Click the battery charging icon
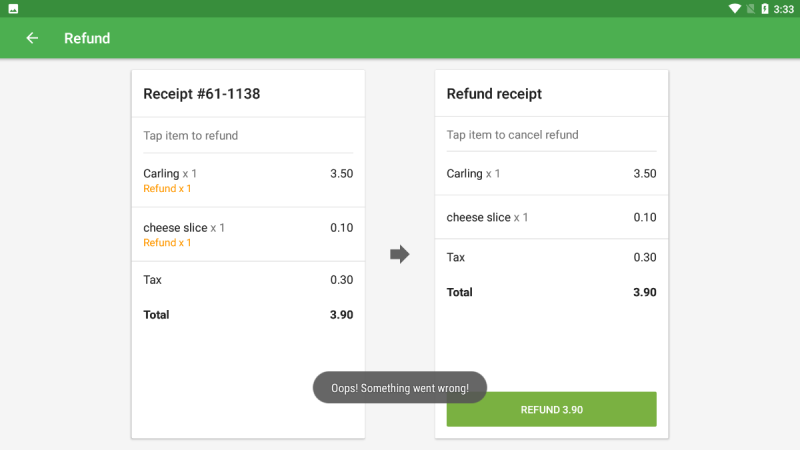 [765, 9]
